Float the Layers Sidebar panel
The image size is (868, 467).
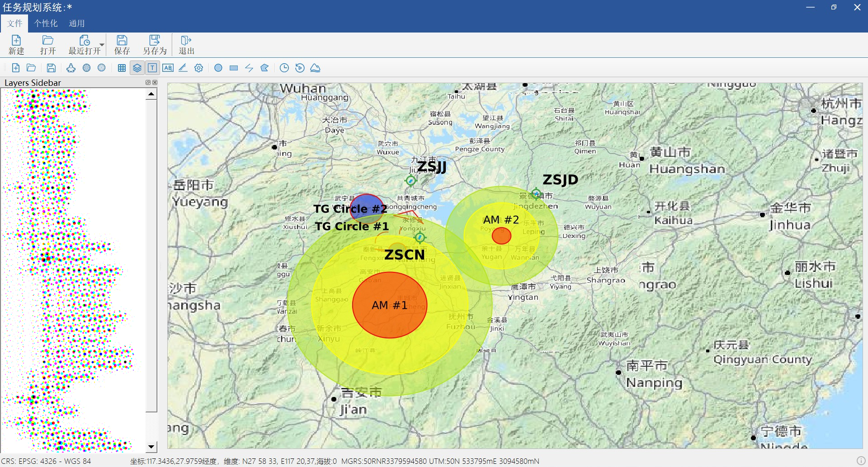[x=148, y=82]
